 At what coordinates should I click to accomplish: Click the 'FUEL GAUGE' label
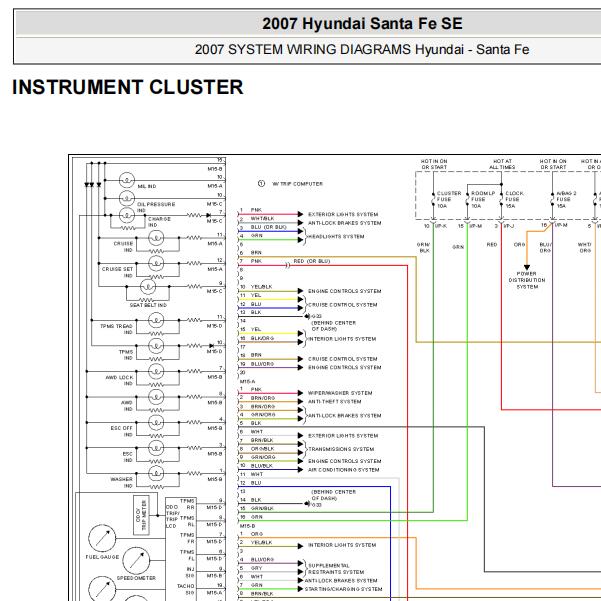[102, 557]
